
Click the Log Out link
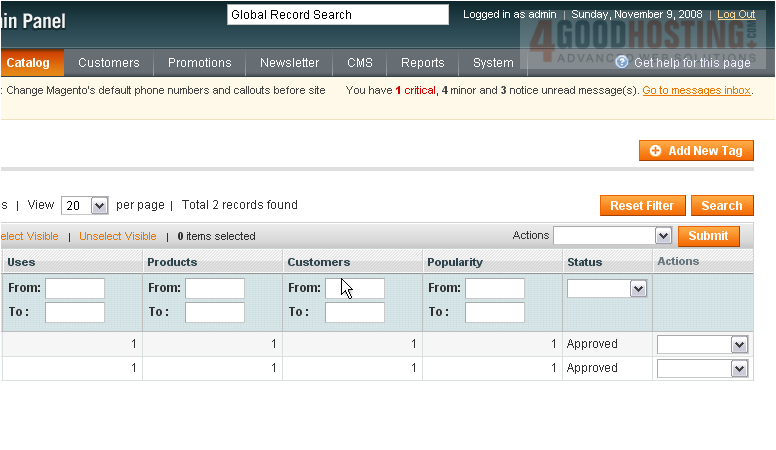pyautogui.click(x=736, y=15)
